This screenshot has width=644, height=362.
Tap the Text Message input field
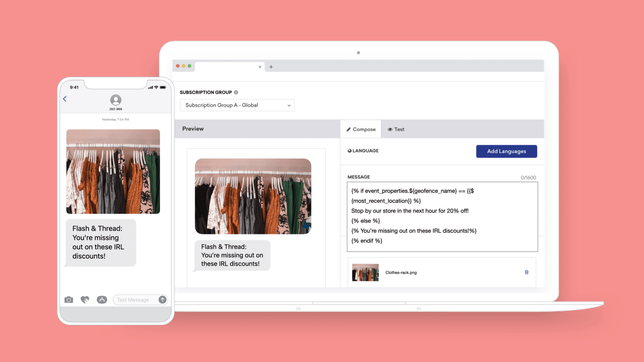pyautogui.click(x=136, y=300)
